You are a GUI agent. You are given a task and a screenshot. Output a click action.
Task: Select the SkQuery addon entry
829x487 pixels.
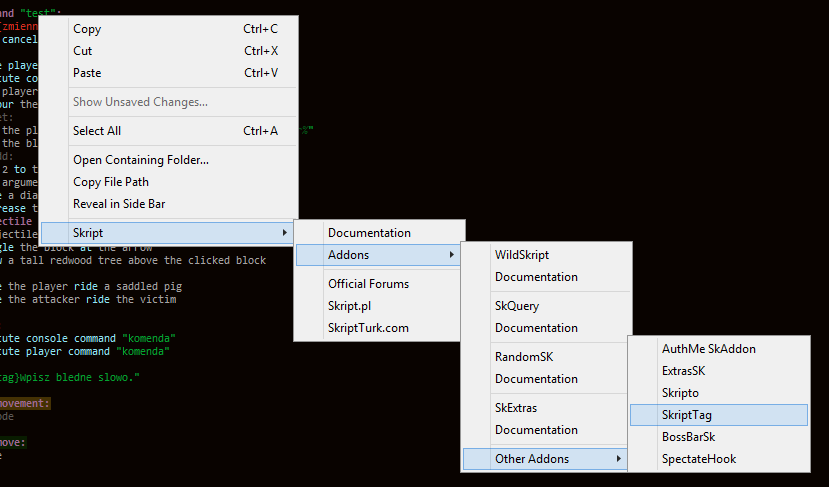(x=546, y=306)
